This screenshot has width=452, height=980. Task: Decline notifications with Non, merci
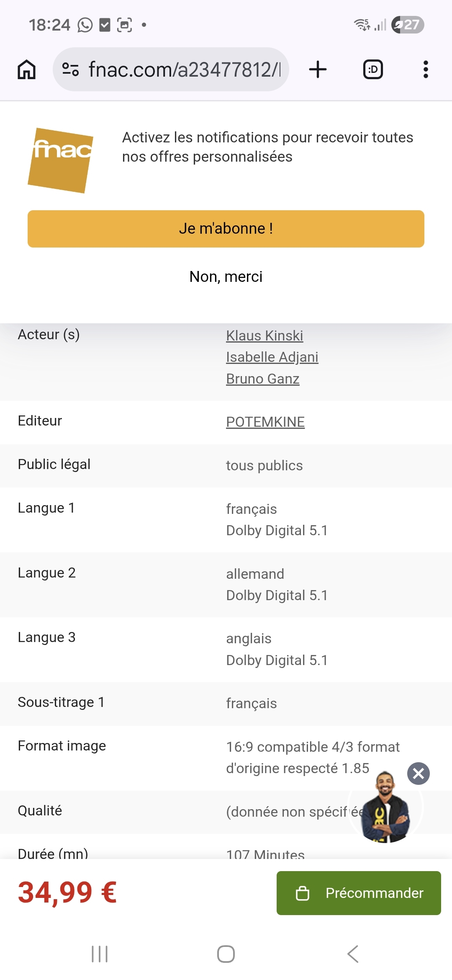226,276
